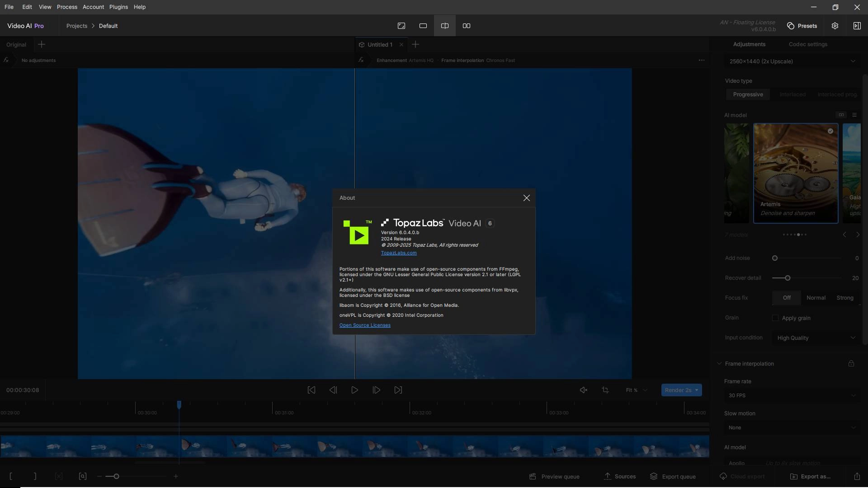Open the Edit menu
868x488 pixels.
27,7
